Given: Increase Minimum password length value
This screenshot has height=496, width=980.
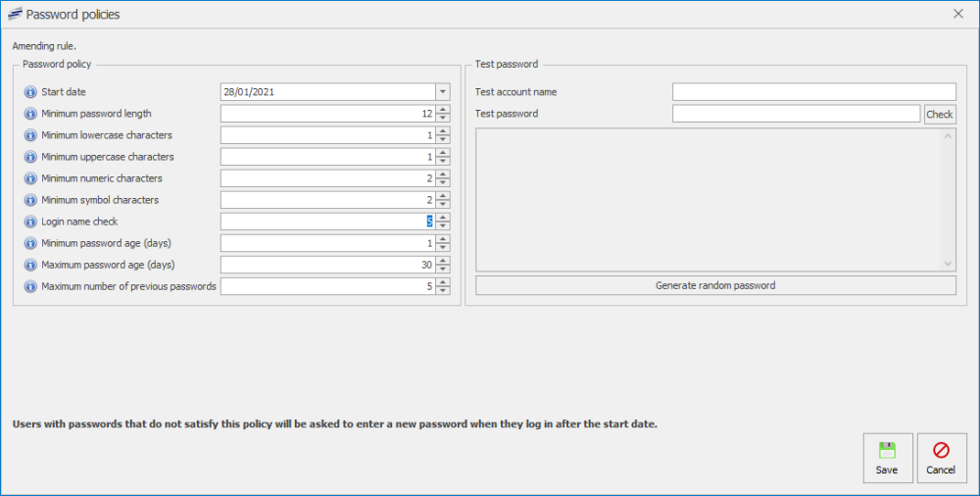Looking at the screenshot, I should coord(443,110).
